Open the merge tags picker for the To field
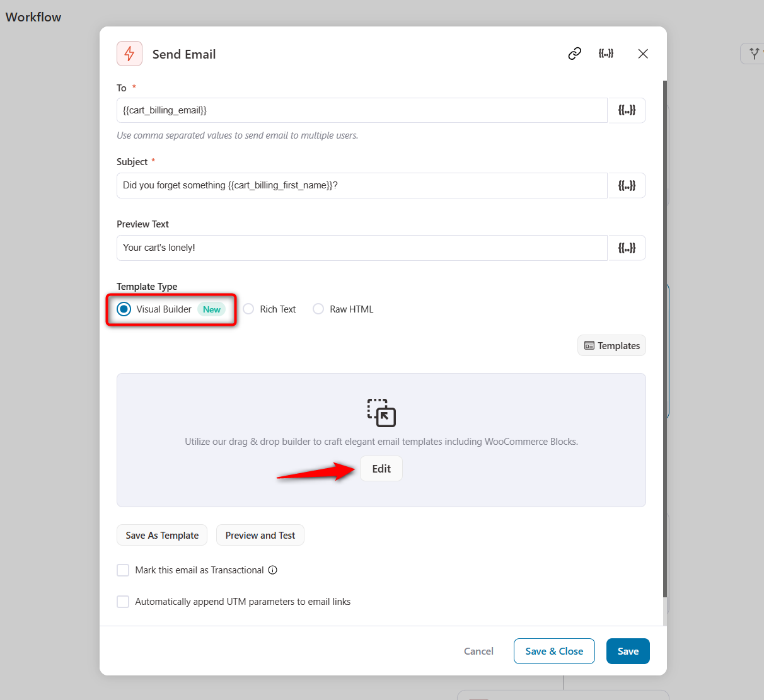764x700 pixels. 627,110
